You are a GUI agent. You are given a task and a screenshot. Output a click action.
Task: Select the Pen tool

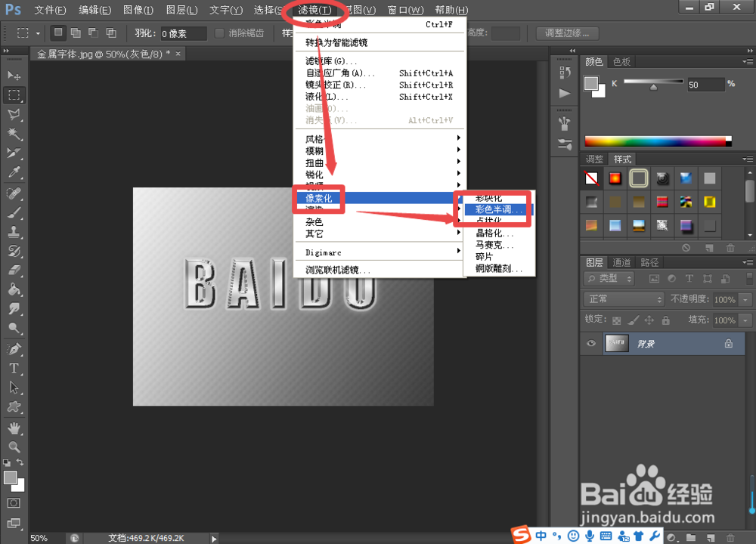(14, 349)
